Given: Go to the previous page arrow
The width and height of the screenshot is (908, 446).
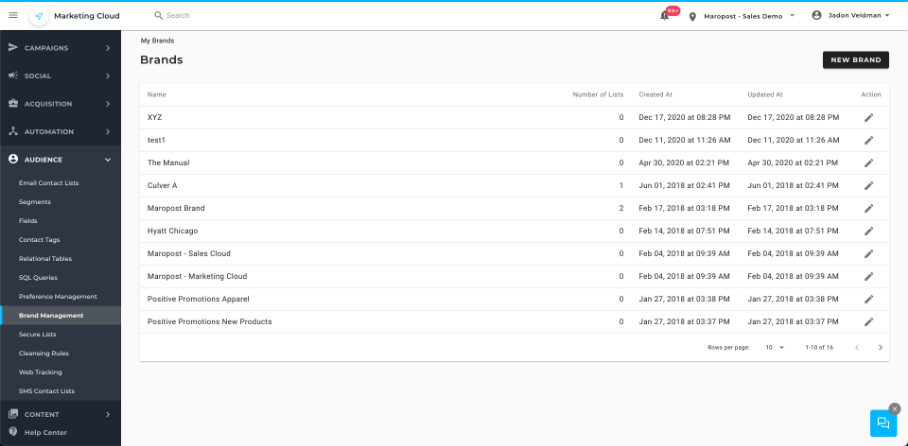Looking at the screenshot, I should (x=856, y=348).
